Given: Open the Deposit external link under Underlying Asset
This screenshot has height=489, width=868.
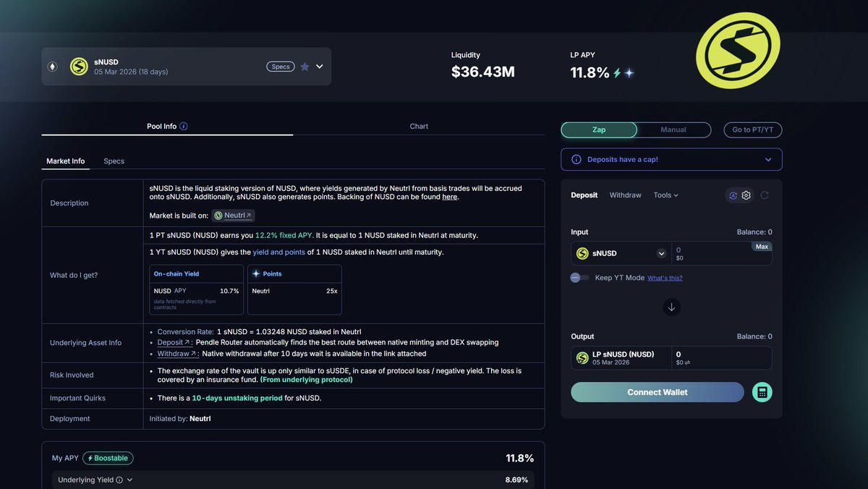Looking at the screenshot, I should 174,342.
